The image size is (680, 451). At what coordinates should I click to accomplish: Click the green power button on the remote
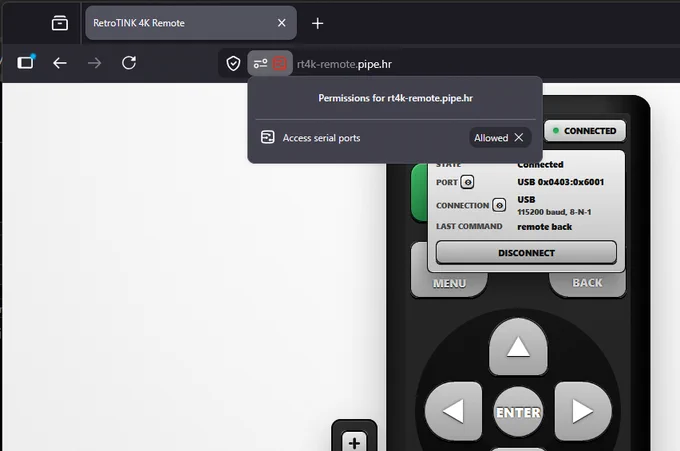click(x=419, y=193)
